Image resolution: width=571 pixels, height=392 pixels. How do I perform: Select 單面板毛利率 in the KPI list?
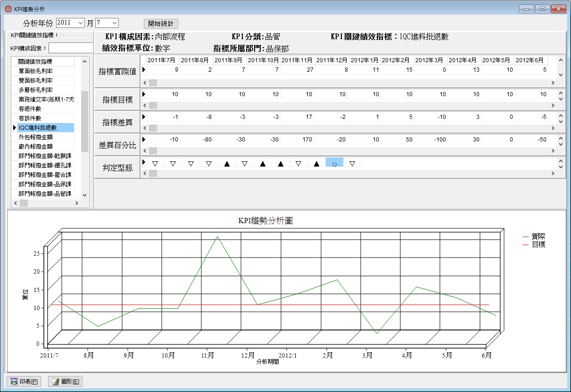(46, 71)
